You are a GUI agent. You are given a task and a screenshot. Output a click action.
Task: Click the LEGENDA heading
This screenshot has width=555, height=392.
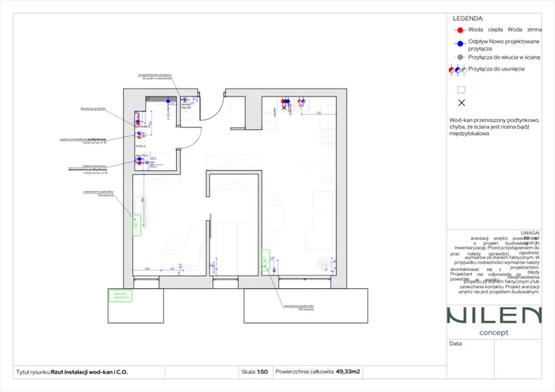click(468, 17)
